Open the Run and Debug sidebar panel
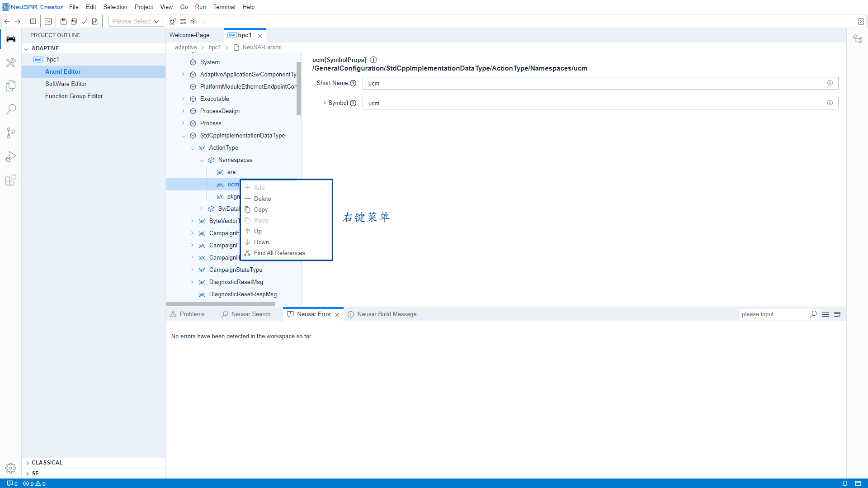Viewport: 868px width, 488px height. pyautogui.click(x=11, y=156)
